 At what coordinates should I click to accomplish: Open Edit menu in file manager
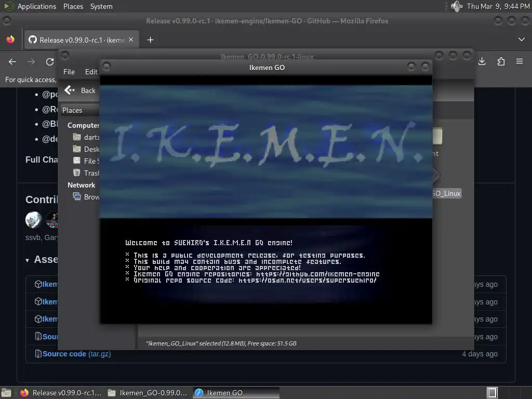pyautogui.click(x=91, y=72)
